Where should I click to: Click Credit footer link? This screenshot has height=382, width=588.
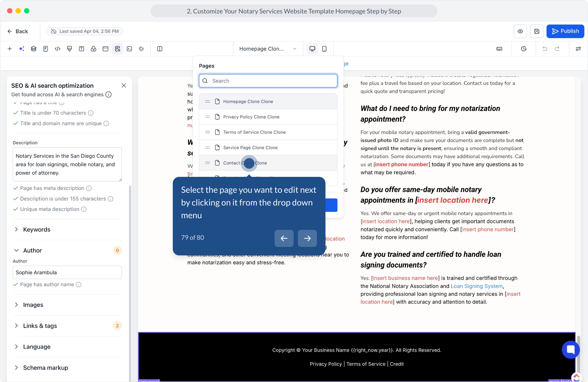(x=397, y=364)
